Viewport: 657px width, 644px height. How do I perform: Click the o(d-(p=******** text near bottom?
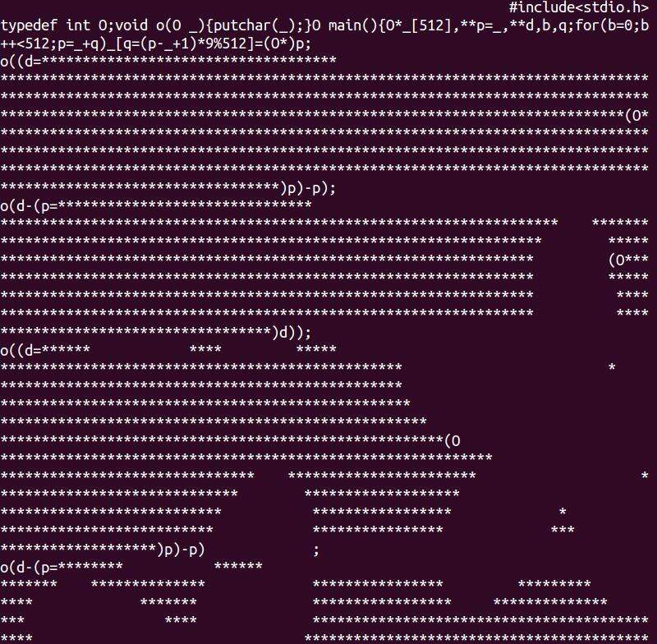tap(62, 568)
